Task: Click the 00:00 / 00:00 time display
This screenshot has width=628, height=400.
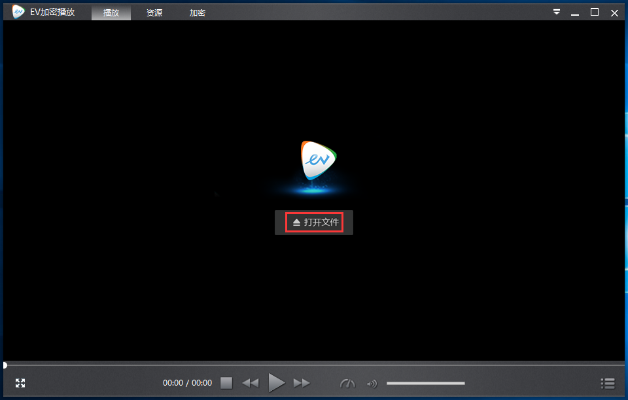Action: click(x=187, y=383)
